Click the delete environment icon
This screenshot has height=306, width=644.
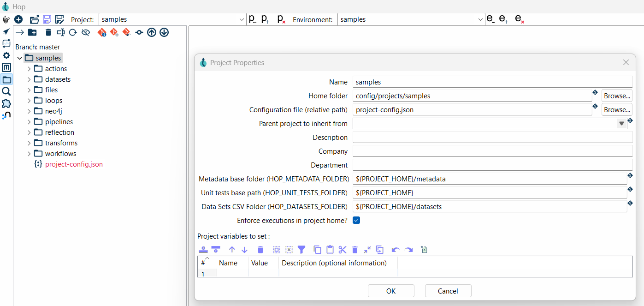tap(520, 19)
